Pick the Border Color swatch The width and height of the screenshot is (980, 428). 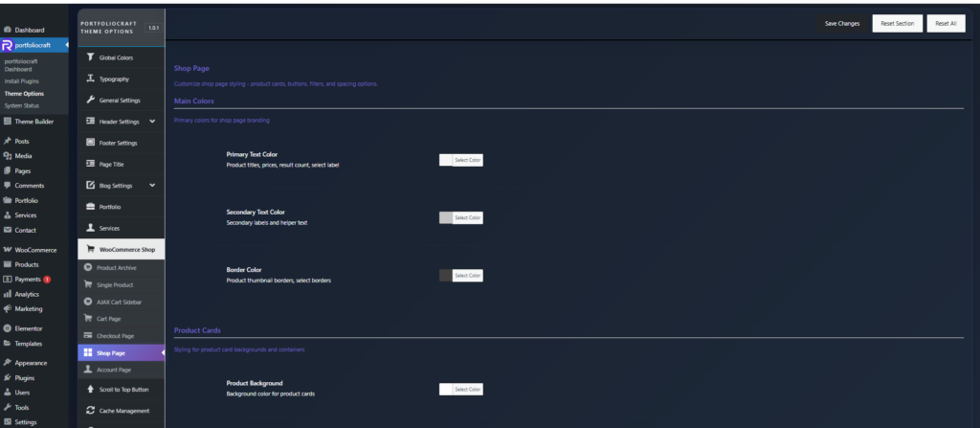pyautogui.click(x=446, y=276)
